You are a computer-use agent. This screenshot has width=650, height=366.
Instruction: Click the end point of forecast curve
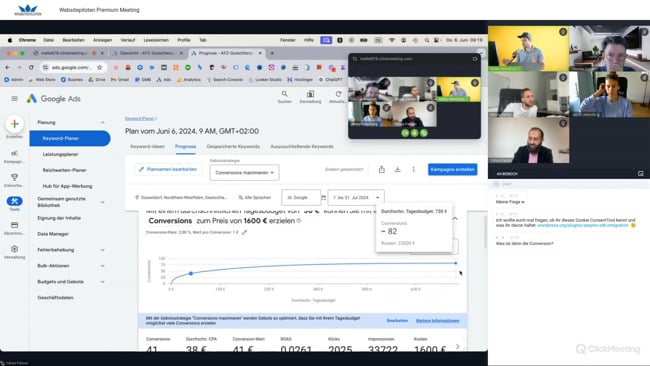[x=456, y=263]
